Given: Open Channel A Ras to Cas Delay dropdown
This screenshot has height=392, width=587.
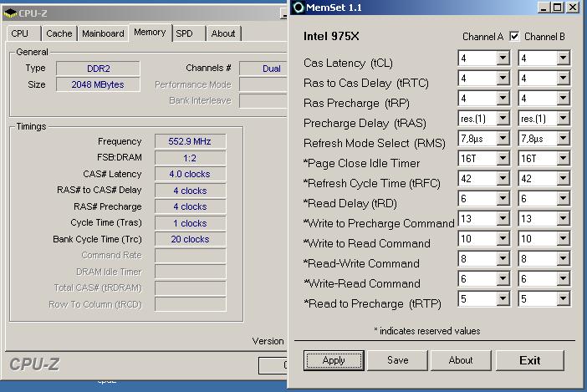Looking at the screenshot, I should pyautogui.click(x=503, y=79).
